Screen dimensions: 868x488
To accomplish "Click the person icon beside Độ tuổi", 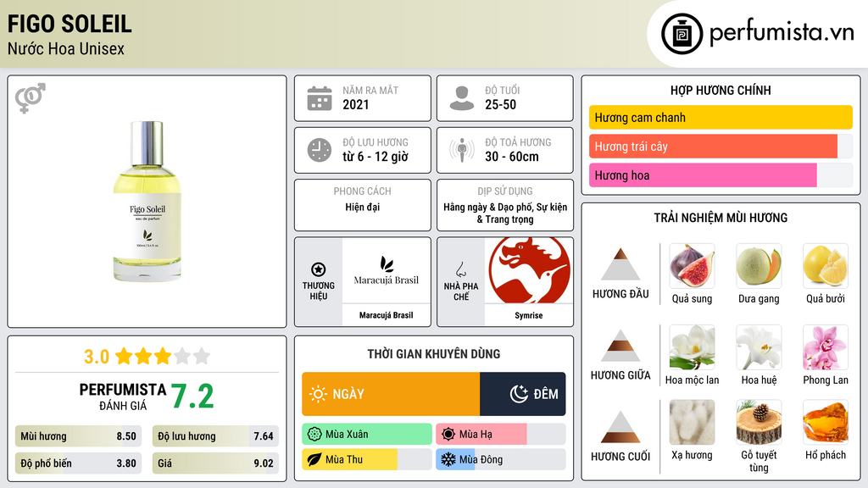I will pos(462,98).
